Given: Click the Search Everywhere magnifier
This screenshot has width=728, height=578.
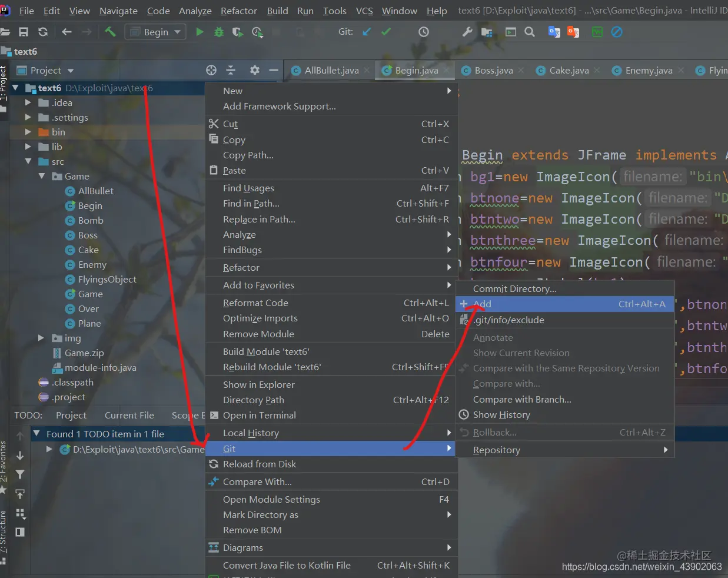Looking at the screenshot, I should [x=530, y=32].
